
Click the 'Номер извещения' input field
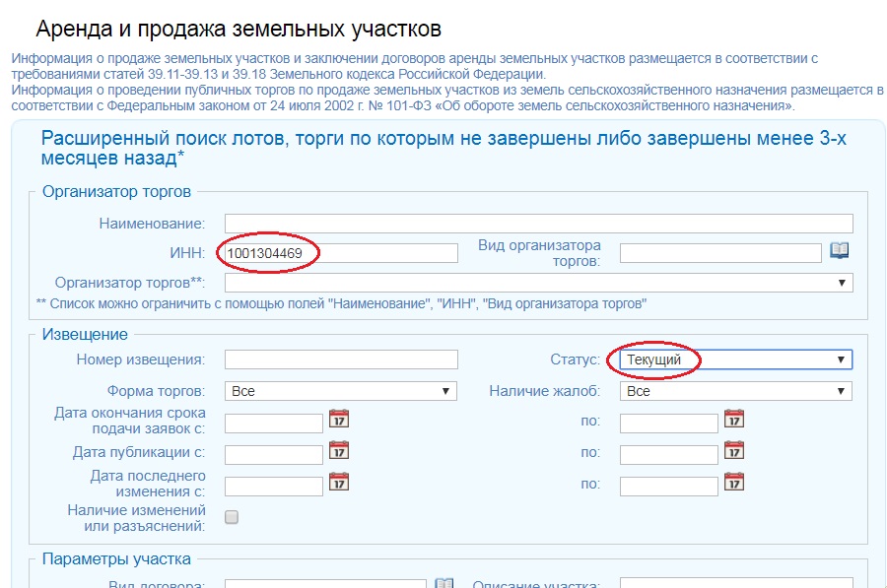click(x=341, y=359)
